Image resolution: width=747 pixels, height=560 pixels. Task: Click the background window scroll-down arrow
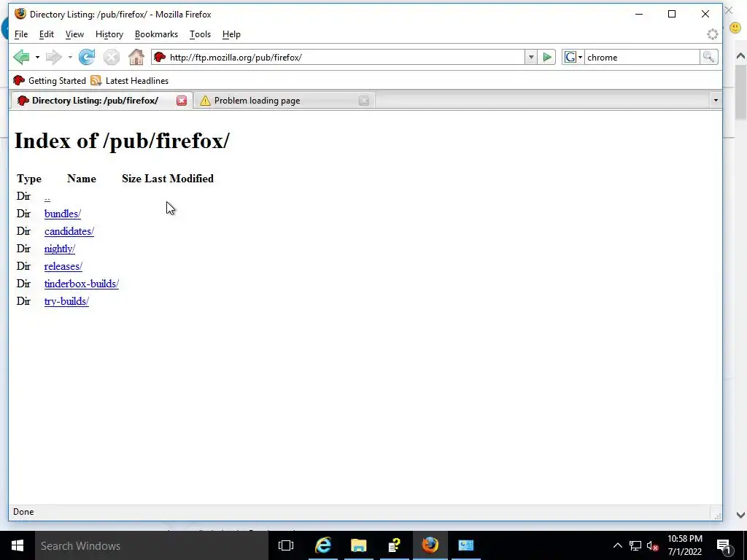(x=740, y=515)
